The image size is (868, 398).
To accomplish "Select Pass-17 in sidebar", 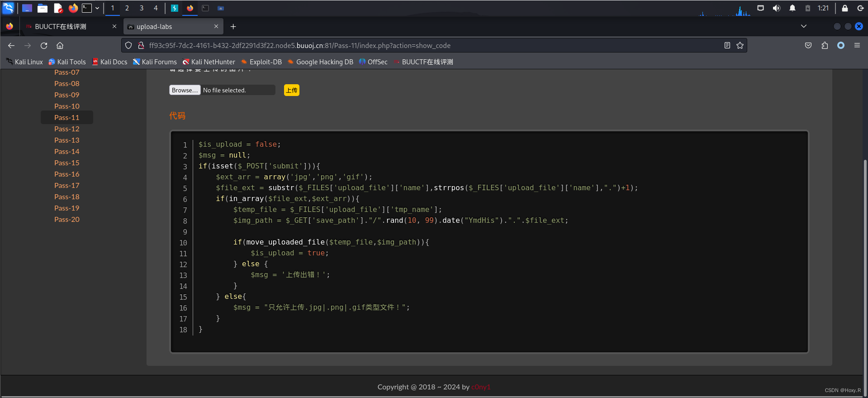I will pyautogui.click(x=67, y=185).
